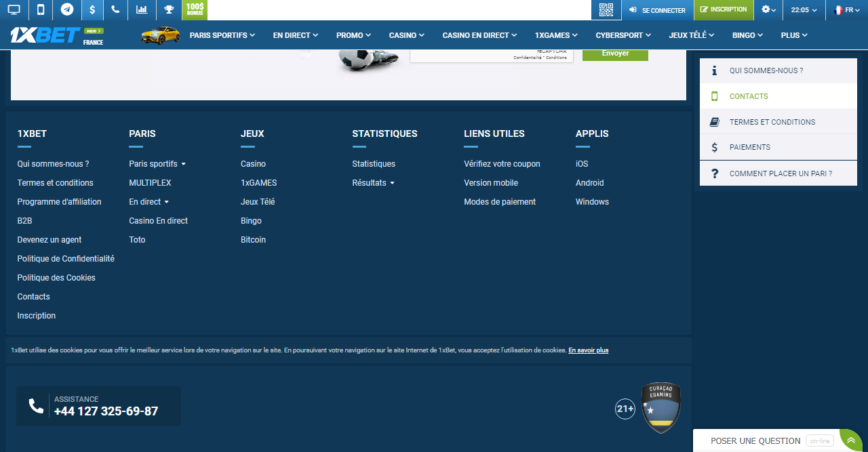The height and width of the screenshot is (452, 868).
Task: Expand the Résultats footer arrow
Action: 392,183
